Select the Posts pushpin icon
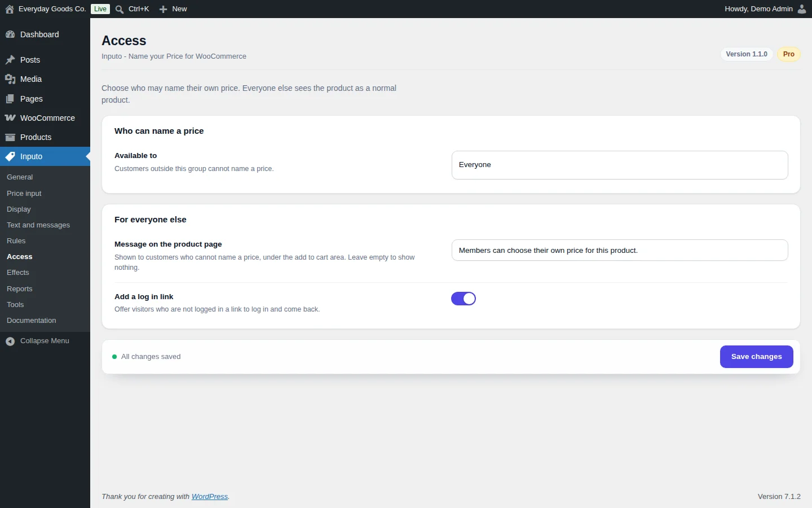 click(x=10, y=60)
